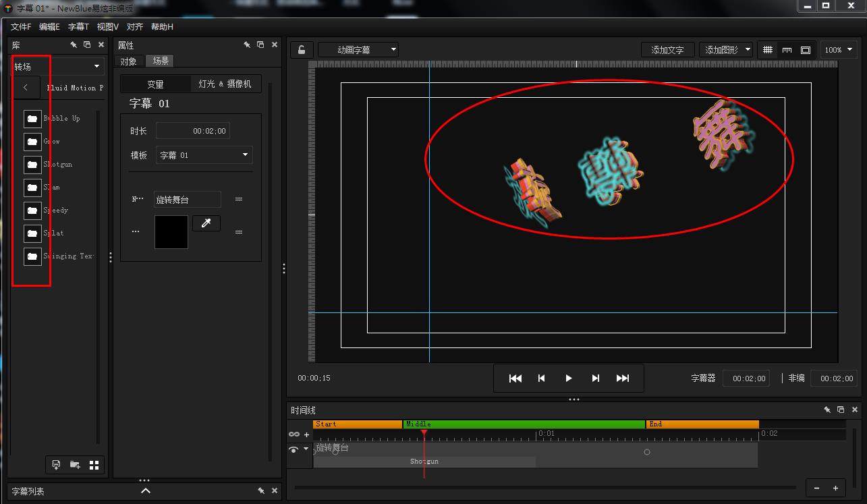Pin the timeline (时间线) panel
The width and height of the screenshot is (867, 504).
[x=827, y=410]
